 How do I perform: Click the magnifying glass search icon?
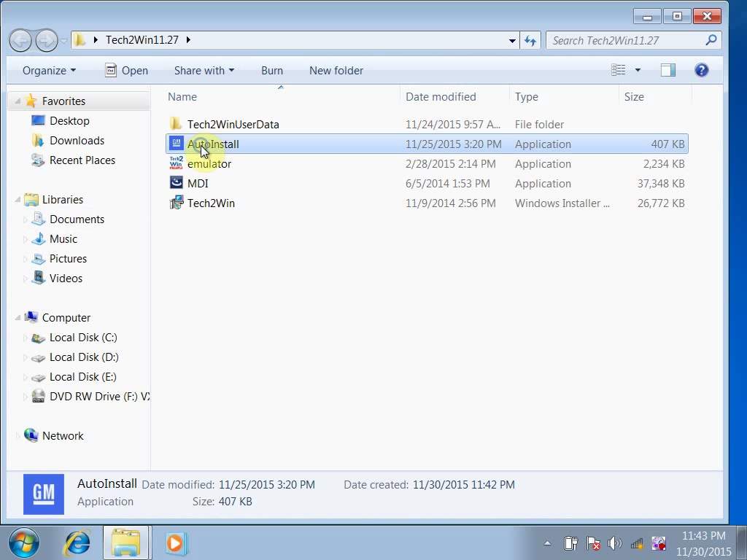coord(711,40)
